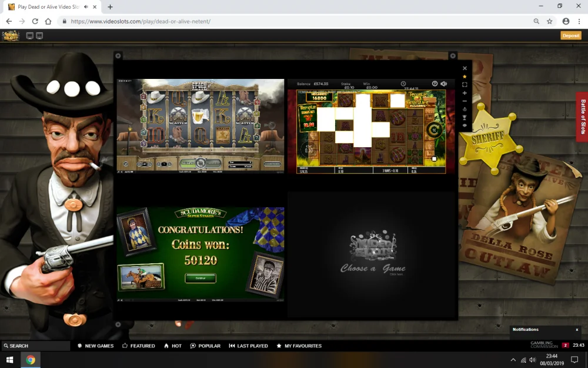The width and height of the screenshot is (588, 368).
Task: Click the Search field in bottom bar
Action: [x=36, y=346]
